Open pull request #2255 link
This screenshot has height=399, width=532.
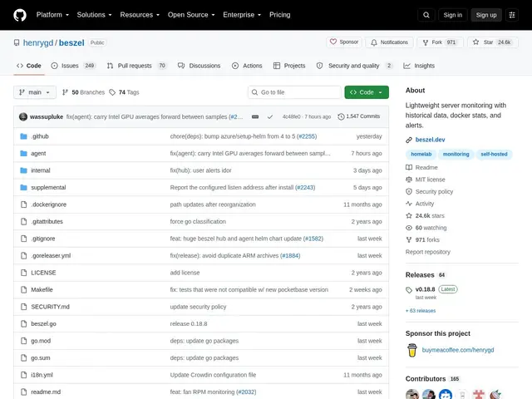[307, 136]
